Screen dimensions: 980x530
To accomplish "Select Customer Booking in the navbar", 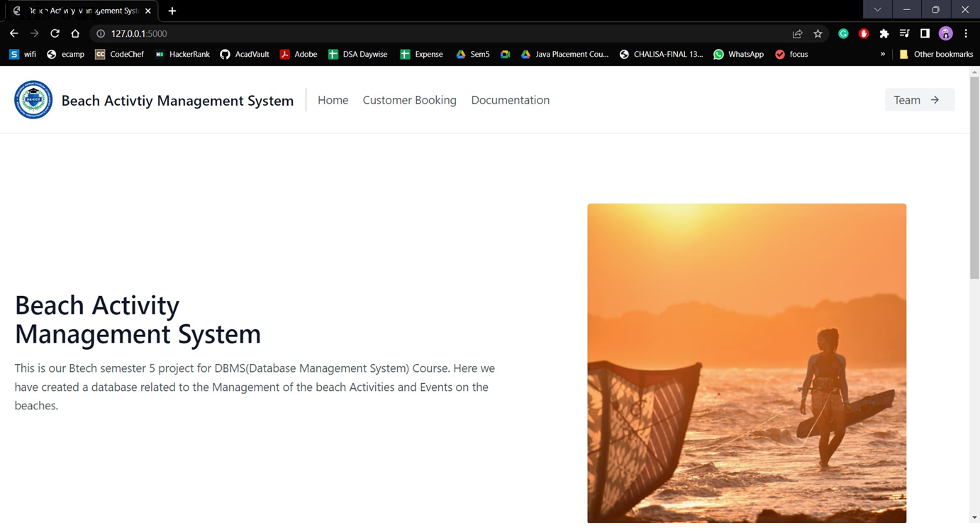I will coord(409,100).
